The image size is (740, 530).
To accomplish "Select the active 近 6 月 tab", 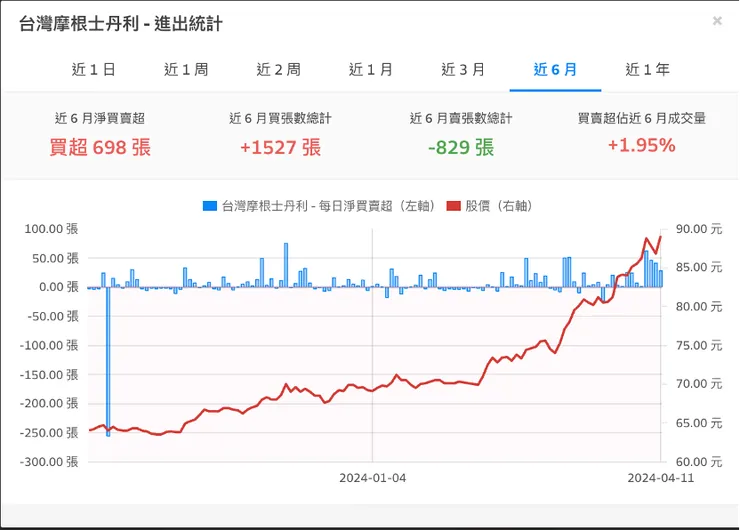I will pos(555,70).
